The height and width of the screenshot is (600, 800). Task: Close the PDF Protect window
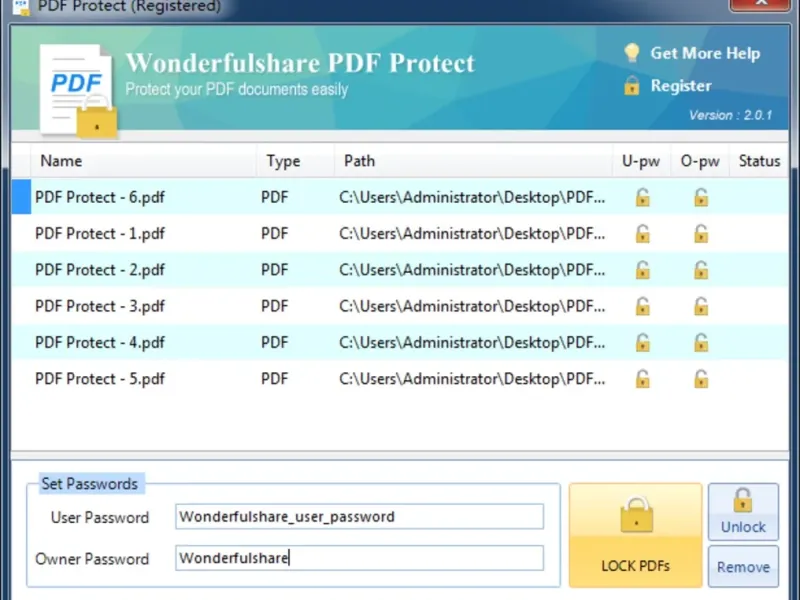[x=761, y=4]
